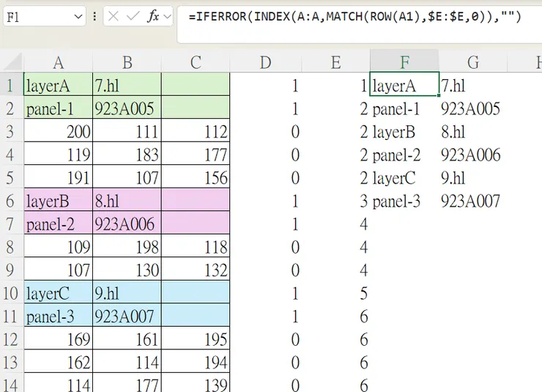This screenshot has width=542, height=392.
Task: Click cell C5 with value 156
Action: pos(196,177)
